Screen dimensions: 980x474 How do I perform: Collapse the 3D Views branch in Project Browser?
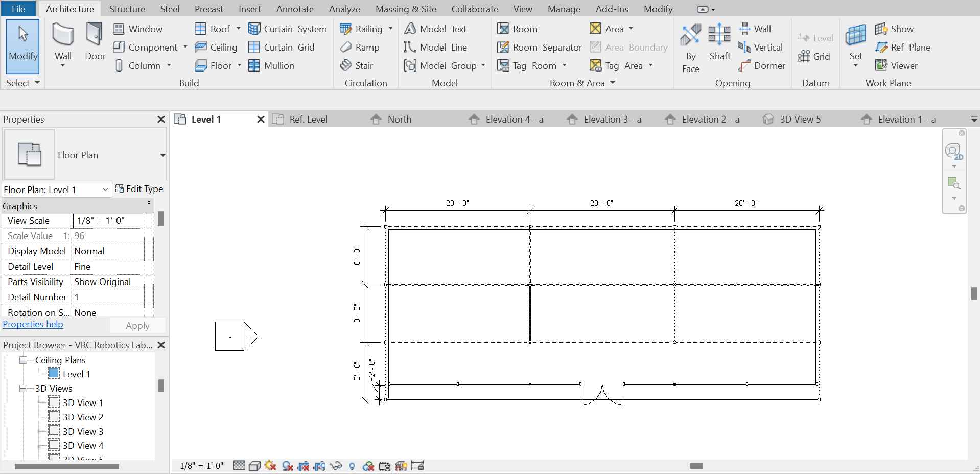[x=24, y=388]
